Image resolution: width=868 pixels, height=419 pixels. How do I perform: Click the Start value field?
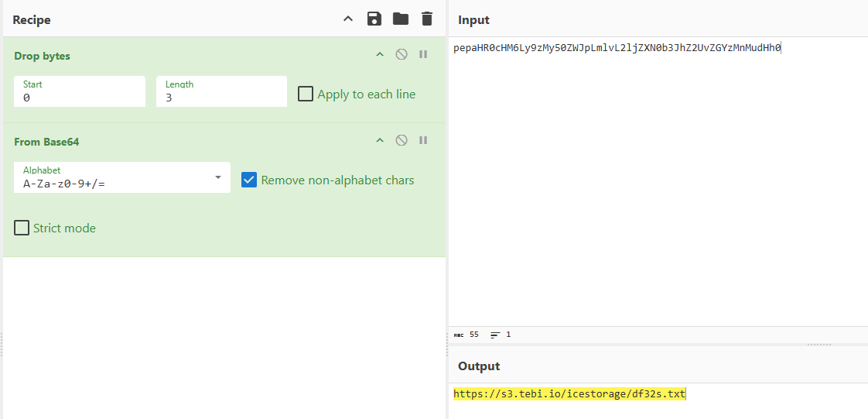(x=79, y=98)
